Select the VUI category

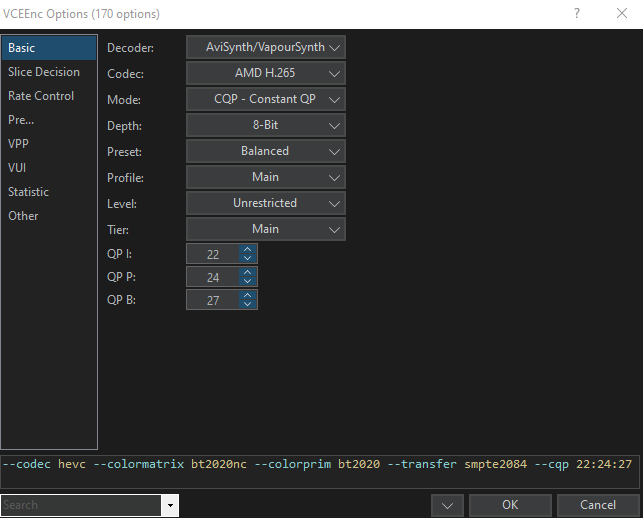(49, 168)
